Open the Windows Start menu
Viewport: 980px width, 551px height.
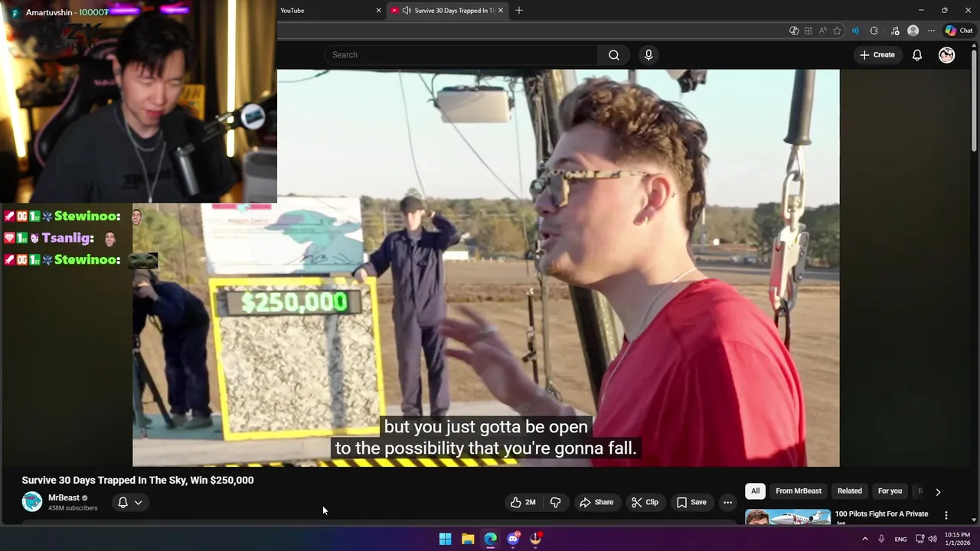[445, 539]
